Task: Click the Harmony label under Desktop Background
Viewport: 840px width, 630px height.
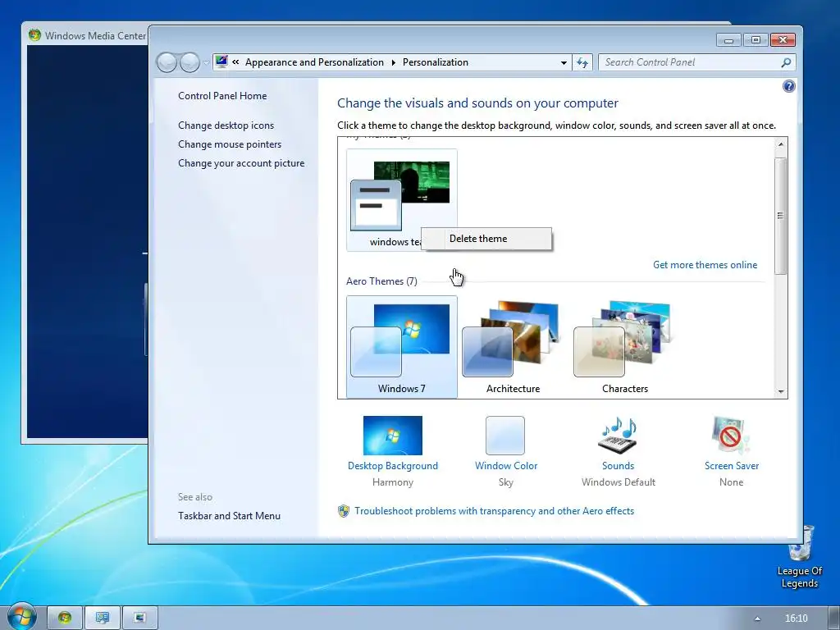Action: [393, 482]
